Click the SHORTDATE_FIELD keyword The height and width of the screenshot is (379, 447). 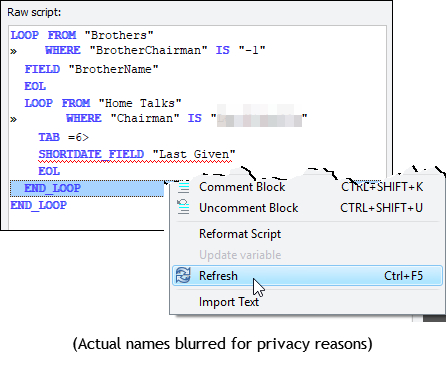[x=91, y=154]
